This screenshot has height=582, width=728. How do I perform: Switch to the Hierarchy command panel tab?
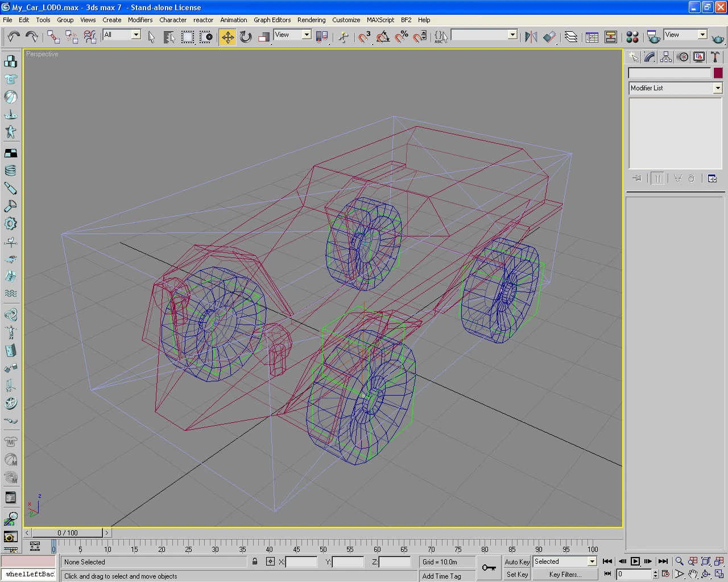[666, 57]
